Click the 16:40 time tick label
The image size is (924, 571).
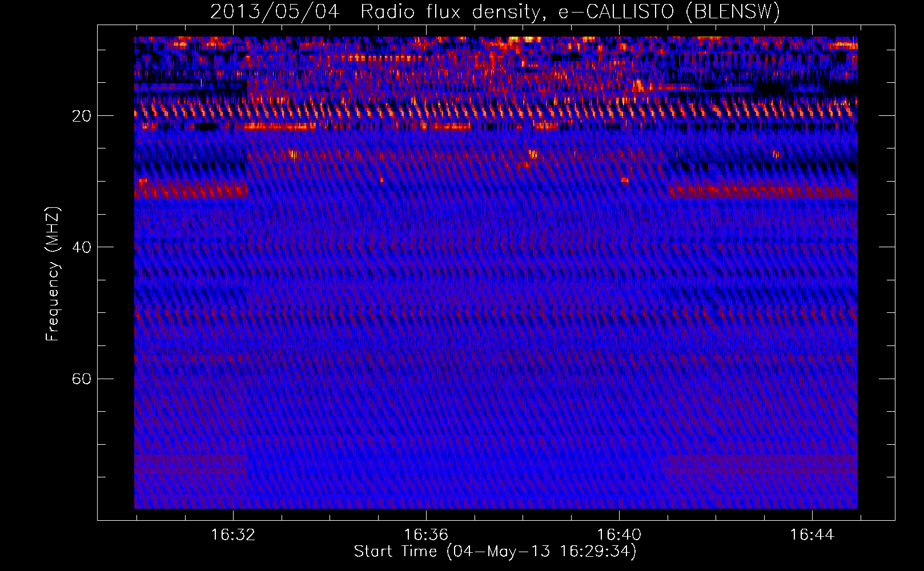click(619, 535)
